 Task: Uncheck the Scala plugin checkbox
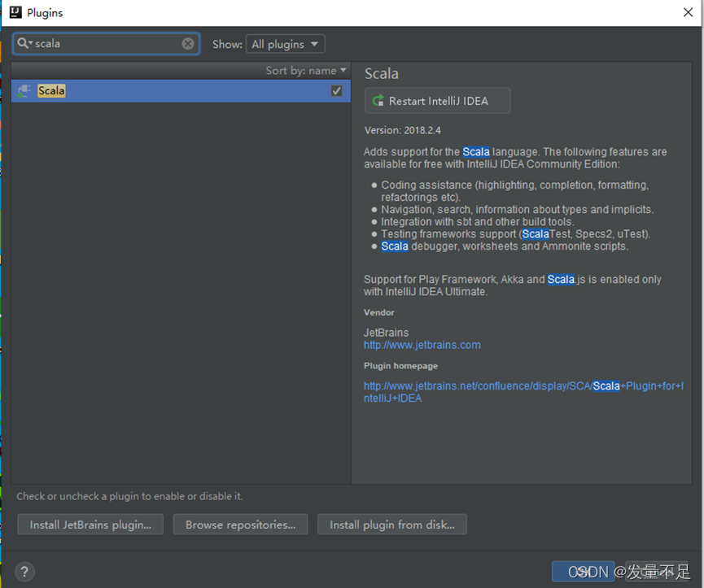336,91
